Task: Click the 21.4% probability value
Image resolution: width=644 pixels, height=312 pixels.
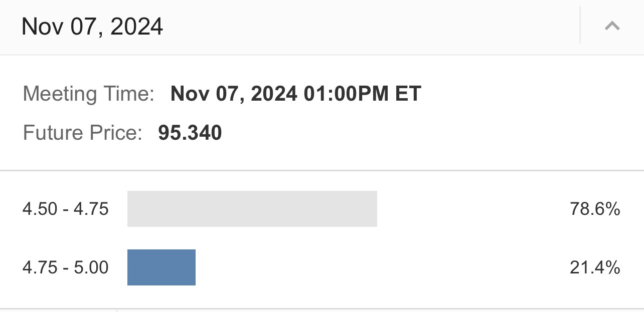Action: pyautogui.click(x=595, y=267)
